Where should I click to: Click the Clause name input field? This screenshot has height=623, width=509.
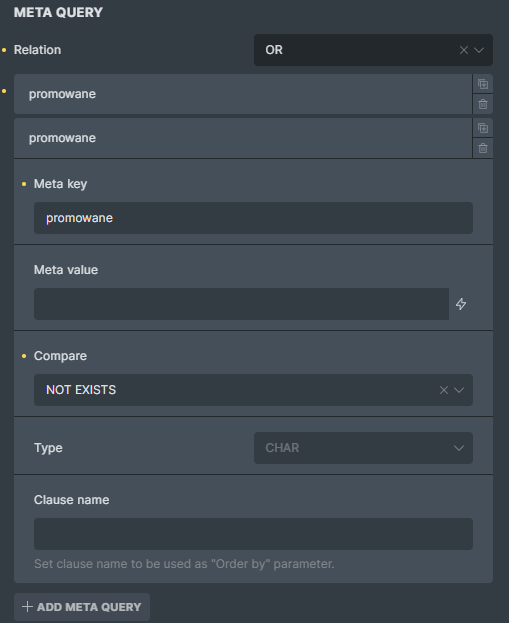pyautogui.click(x=253, y=534)
